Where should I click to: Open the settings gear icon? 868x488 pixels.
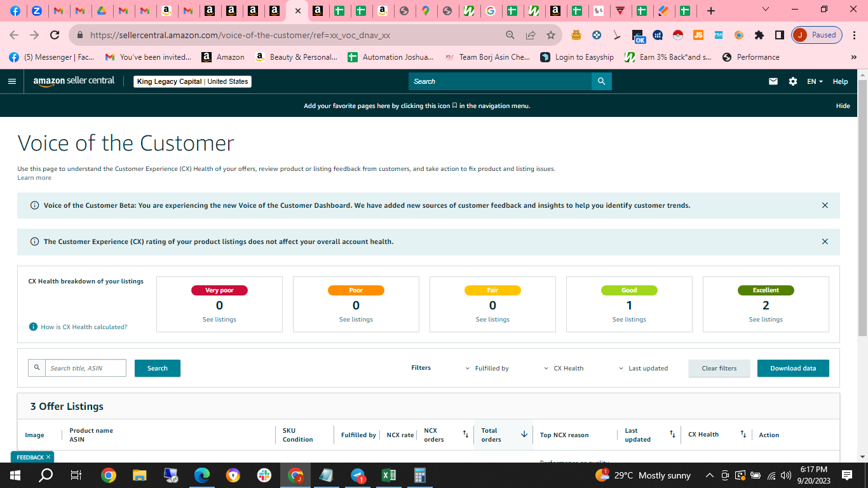coord(792,81)
